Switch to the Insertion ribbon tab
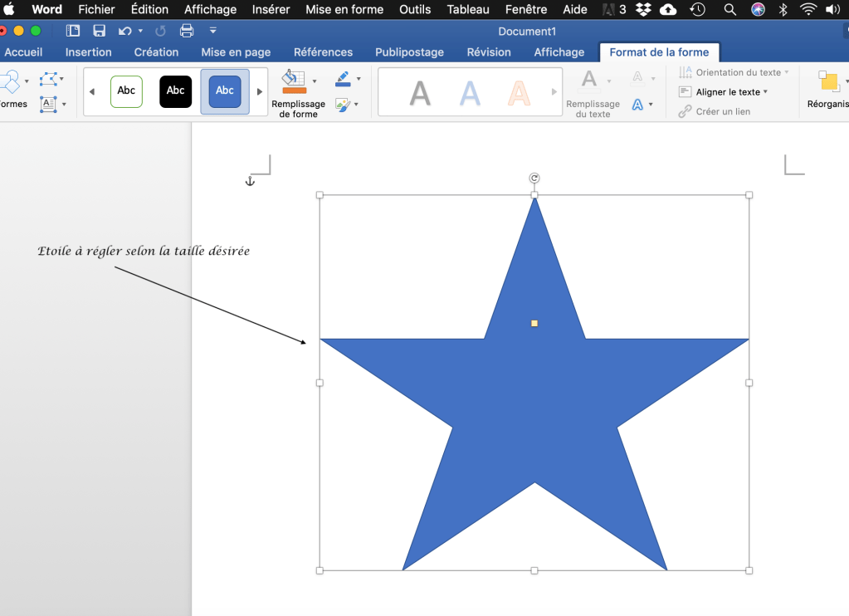This screenshot has height=616, width=849. (x=88, y=52)
